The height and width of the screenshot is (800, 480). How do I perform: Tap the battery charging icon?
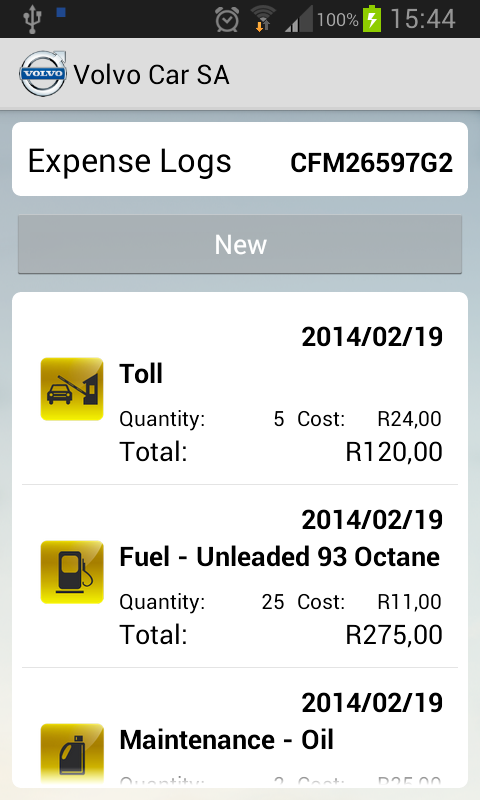tap(372, 19)
